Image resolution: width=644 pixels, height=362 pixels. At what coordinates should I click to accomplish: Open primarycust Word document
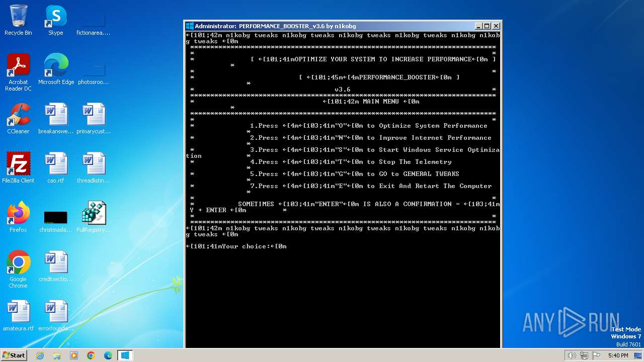93,119
